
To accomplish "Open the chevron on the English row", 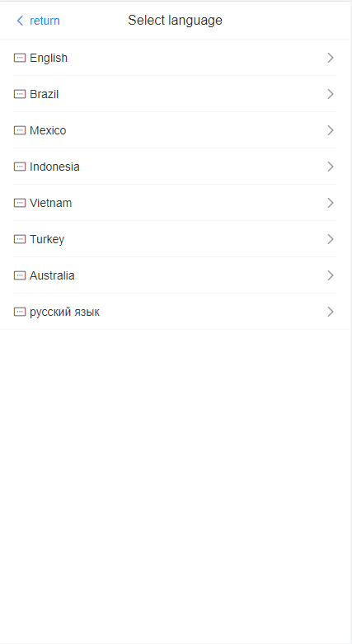I will point(331,58).
